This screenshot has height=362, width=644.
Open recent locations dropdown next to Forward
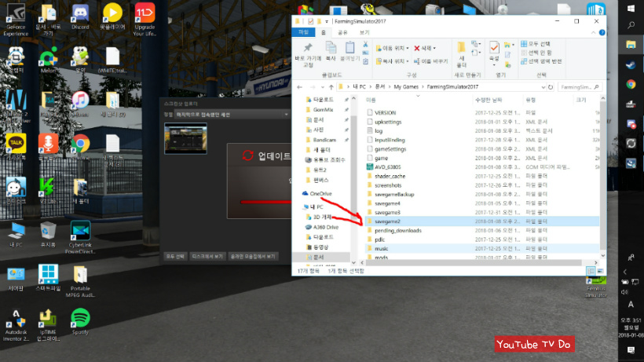pos(323,87)
